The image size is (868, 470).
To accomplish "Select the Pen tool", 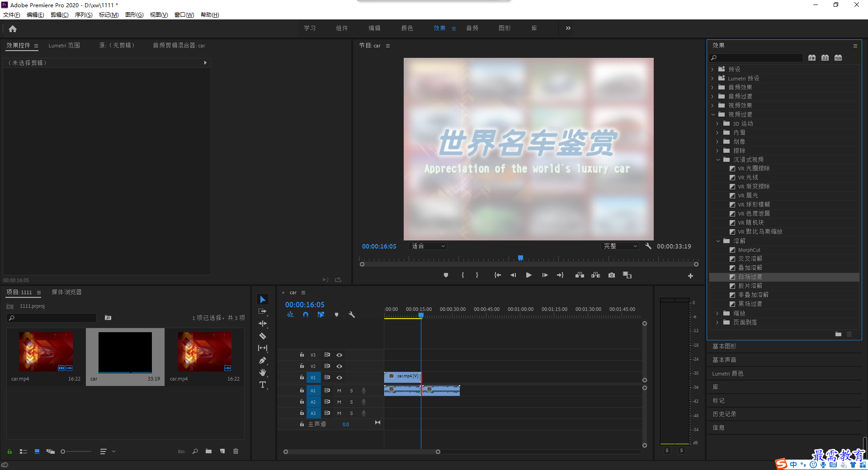I will (x=263, y=360).
